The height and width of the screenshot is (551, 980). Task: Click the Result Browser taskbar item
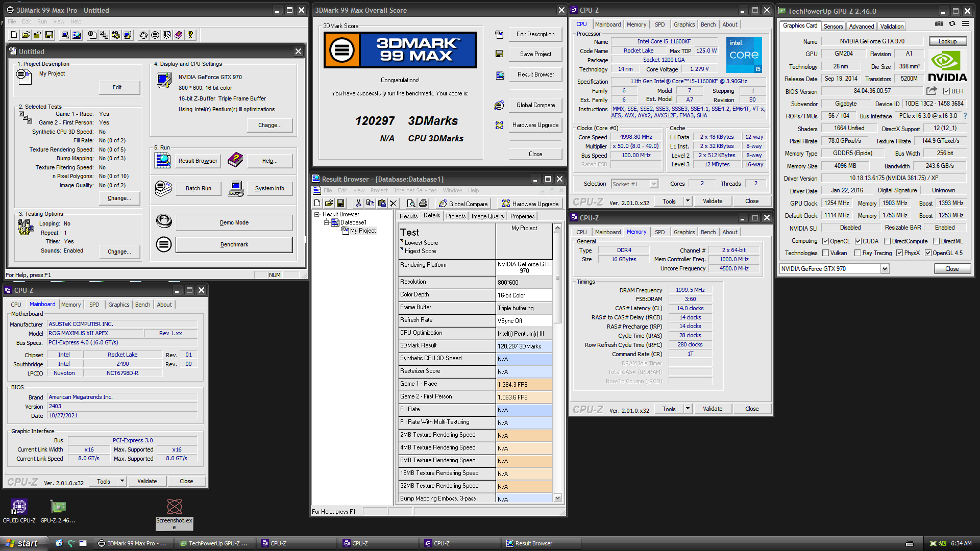pyautogui.click(x=541, y=543)
